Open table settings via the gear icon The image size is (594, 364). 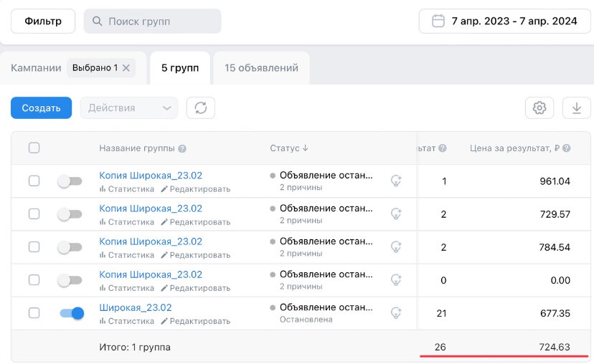(x=539, y=107)
